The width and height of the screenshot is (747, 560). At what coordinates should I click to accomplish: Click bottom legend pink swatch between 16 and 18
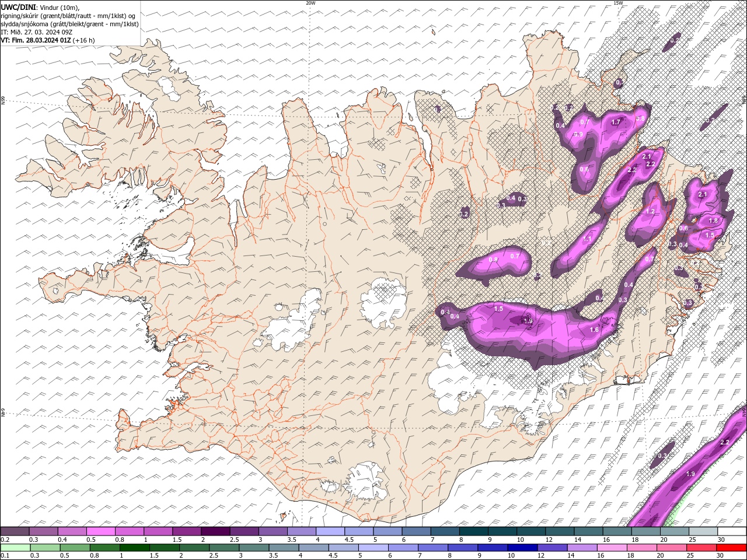click(612, 547)
